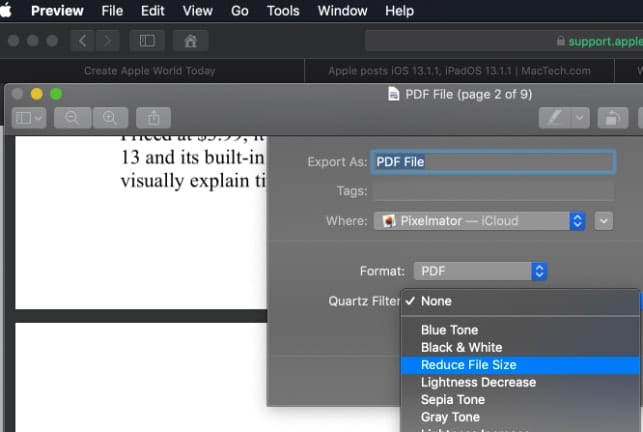Choose the Black & White filter
The width and height of the screenshot is (643, 432).
tap(461, 347)
